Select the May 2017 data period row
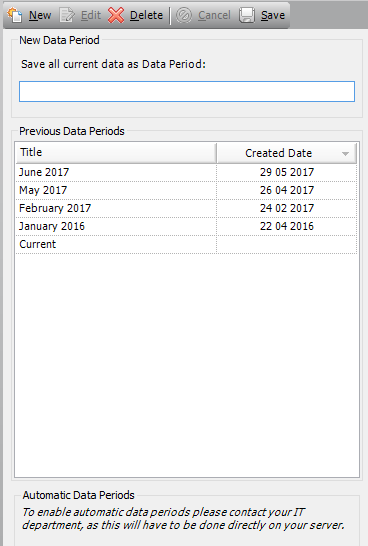The image size is (368, 546). tap(187, 190)
